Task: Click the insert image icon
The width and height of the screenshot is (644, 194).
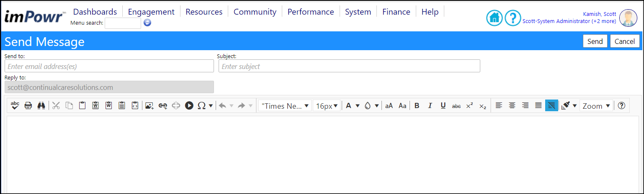Action: coord(149,106)
